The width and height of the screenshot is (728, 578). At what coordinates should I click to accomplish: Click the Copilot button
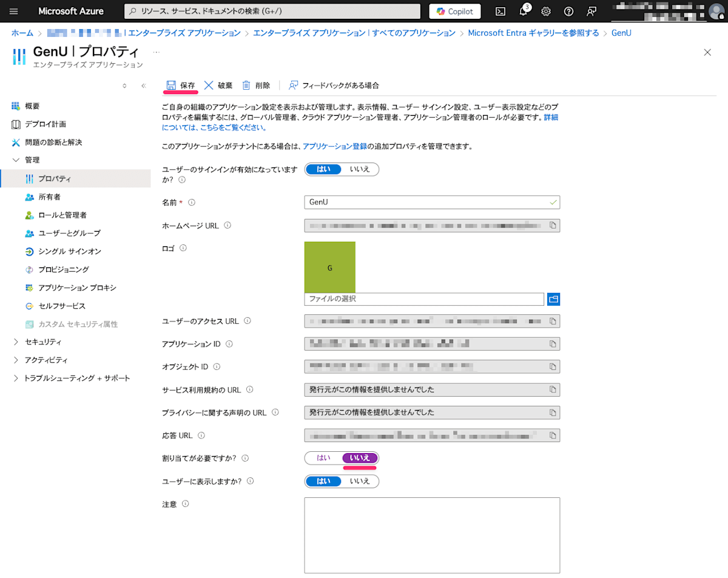click(455, 11)
